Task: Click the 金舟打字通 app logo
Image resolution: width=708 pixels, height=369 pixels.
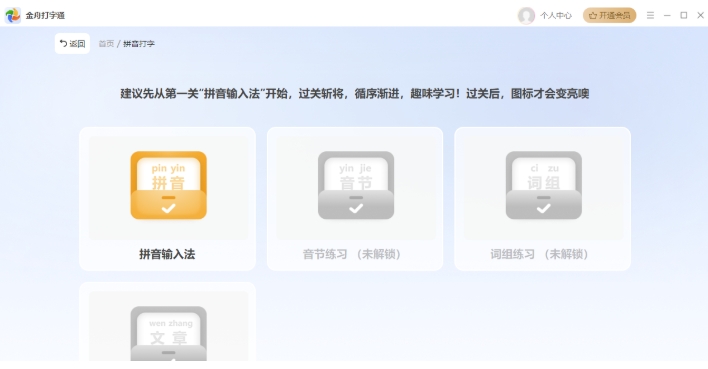Action: pos(13,15)
